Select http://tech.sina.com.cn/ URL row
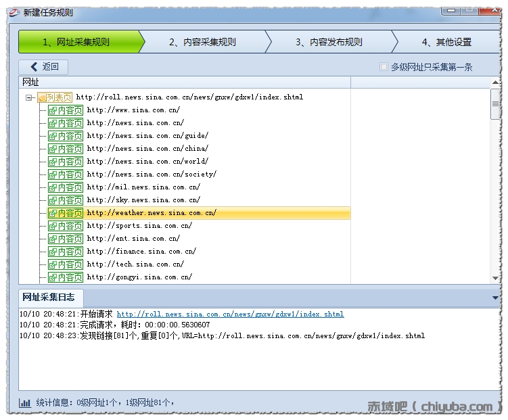Image resolution: width=508 pixels, height=420 pixels. click(x=135, y=264)
